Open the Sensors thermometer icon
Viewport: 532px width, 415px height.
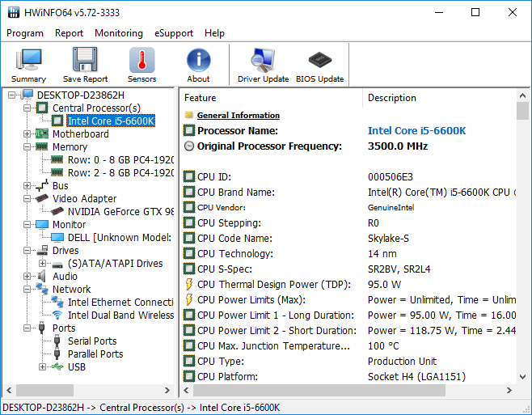click(141, 59)
